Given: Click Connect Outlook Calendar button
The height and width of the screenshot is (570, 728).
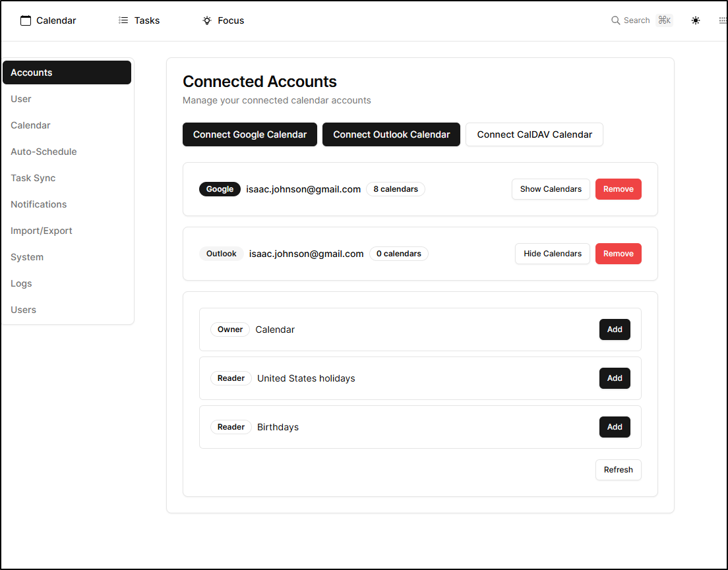Looking at the screenshot, I should coord(392,134).
